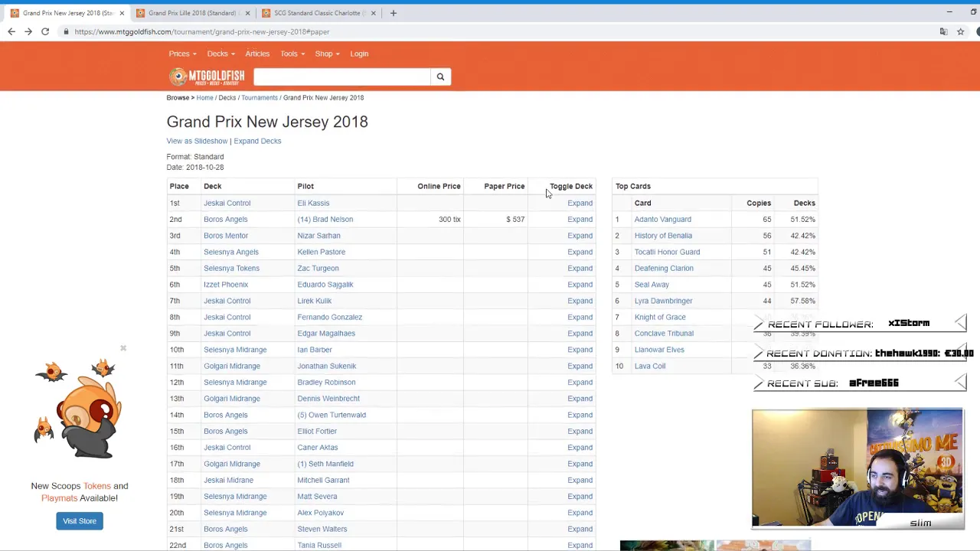980x551 pixels.
Task: Click in the site search field
Action: (342, 77)
